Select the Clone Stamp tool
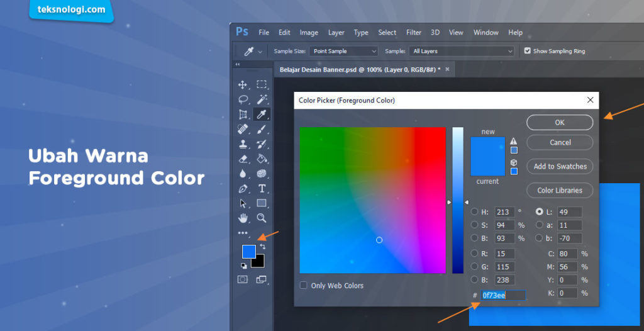Image resolution: width=644 pixels, height=331 pixels. 243,144
